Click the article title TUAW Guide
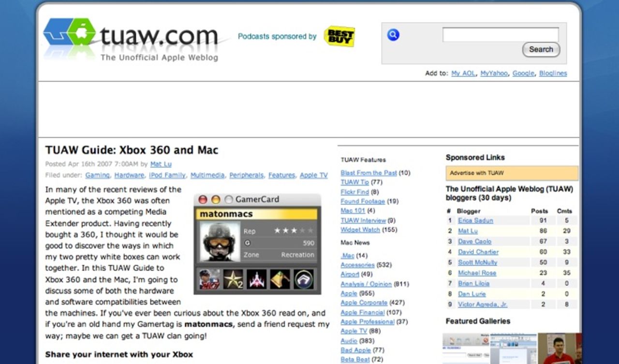 [x=132, y=150]
